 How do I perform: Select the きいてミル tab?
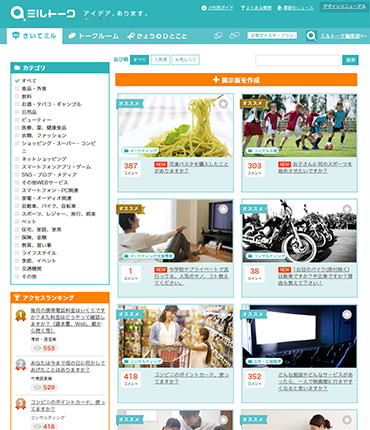pos(34,36)
